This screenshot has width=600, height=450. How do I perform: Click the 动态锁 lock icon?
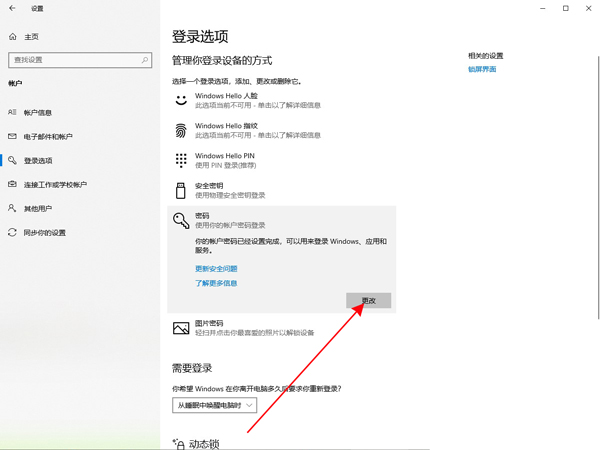[x=179, y=444]
